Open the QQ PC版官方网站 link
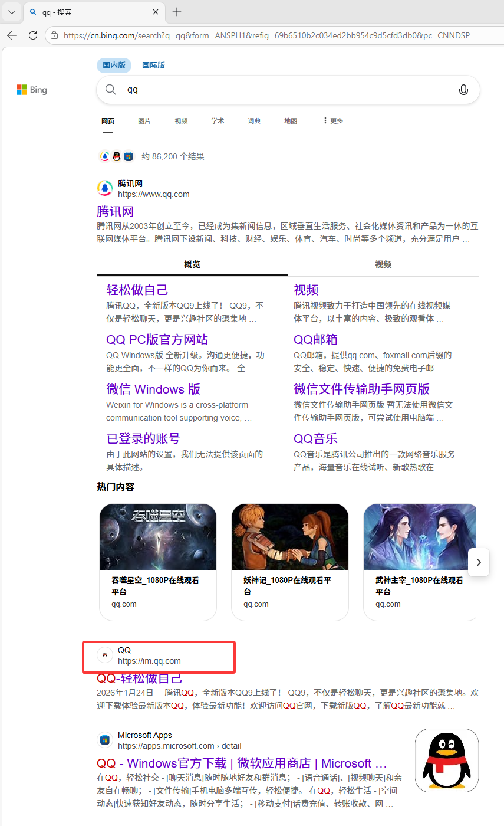The width and height of the screenshot is (504, 826). 157,340
